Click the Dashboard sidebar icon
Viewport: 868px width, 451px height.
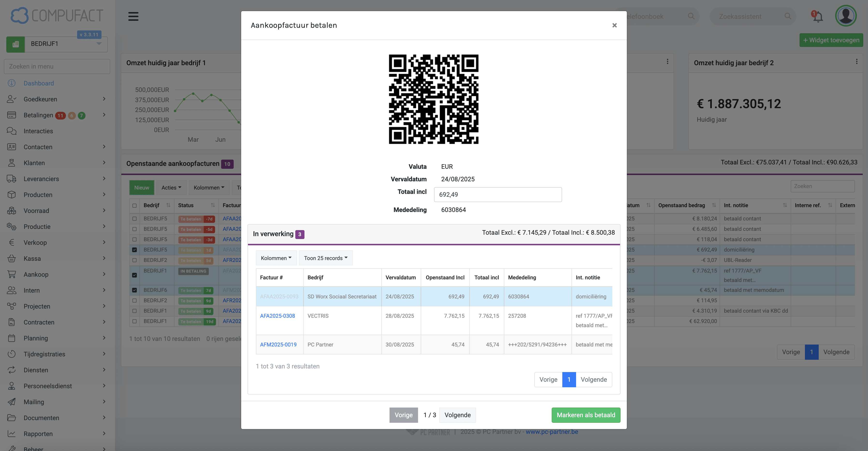[11, 83]
